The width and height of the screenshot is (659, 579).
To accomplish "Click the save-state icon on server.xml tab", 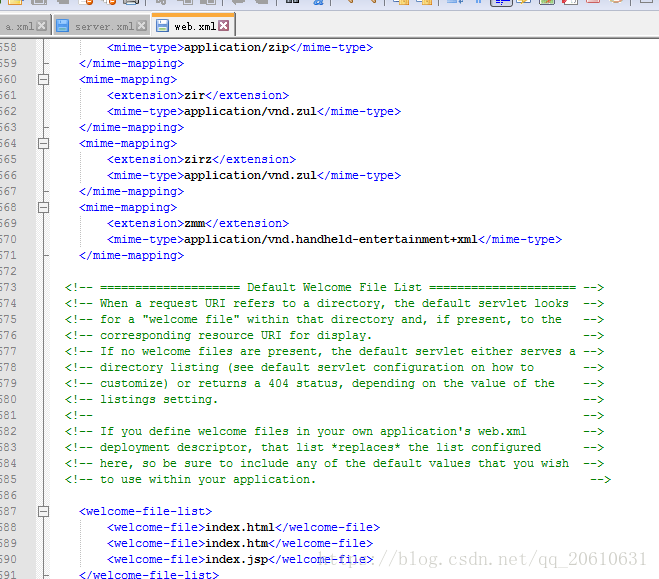I will (x=63, y=26).
